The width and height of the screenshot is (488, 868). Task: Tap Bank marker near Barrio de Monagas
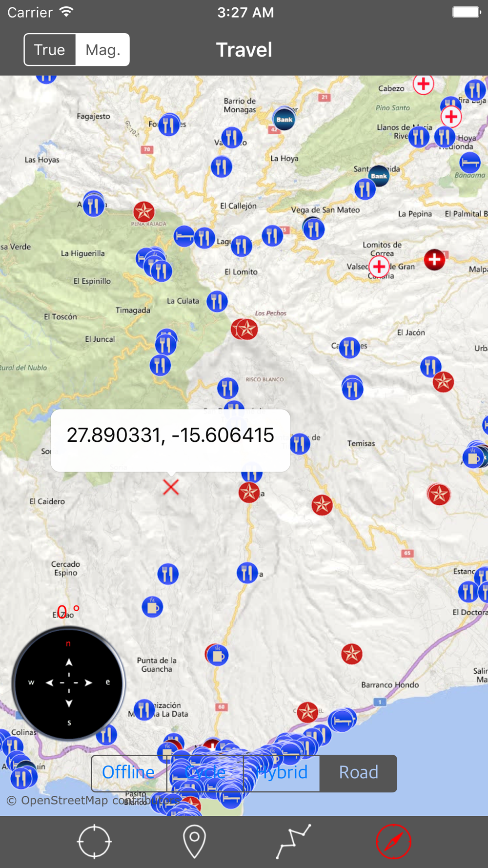pos(284,119)
